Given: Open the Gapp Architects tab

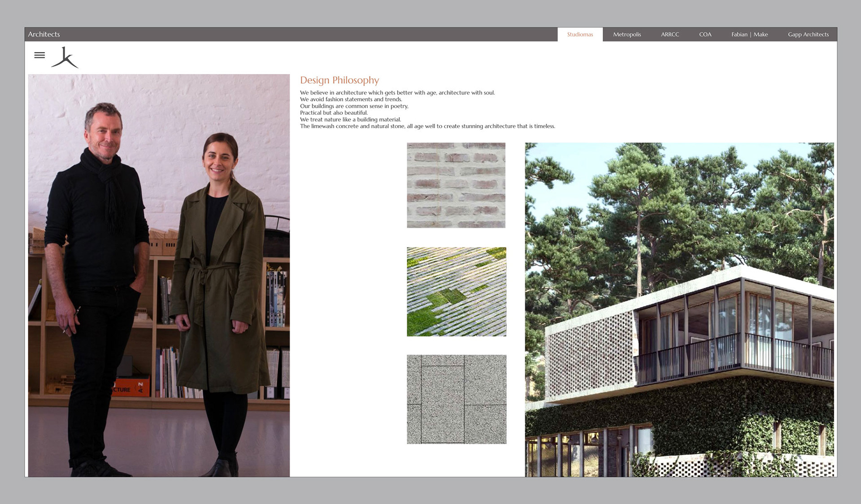Looking at the screenshot, I should pyautogui.click(x=808, y=35).
